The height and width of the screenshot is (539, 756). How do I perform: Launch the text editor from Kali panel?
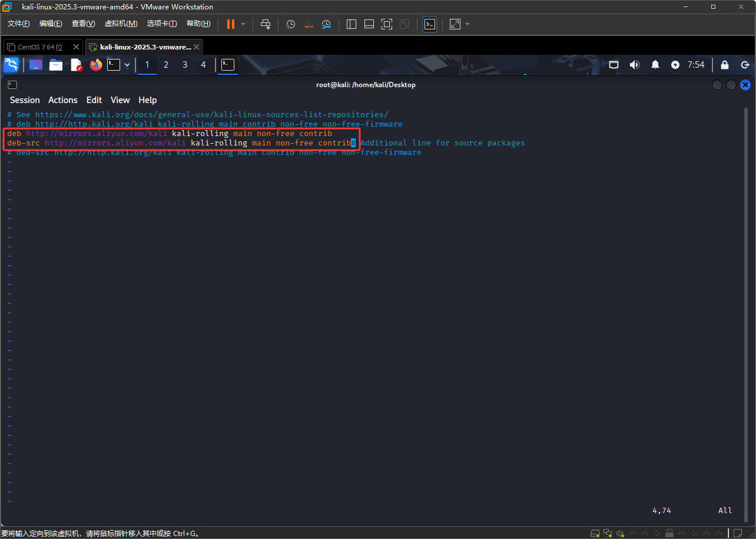pyautogui.click(x=77, y=65)
